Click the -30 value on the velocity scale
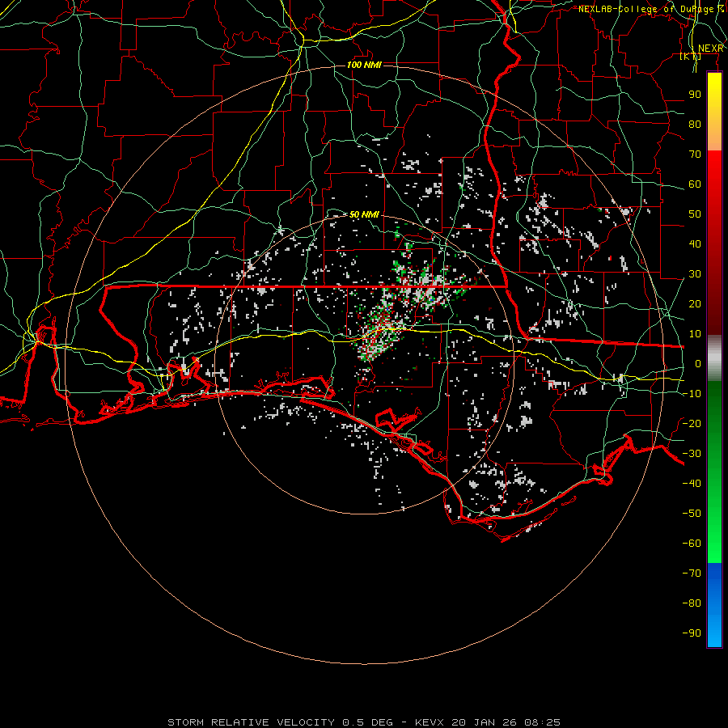 coord(692,454)
